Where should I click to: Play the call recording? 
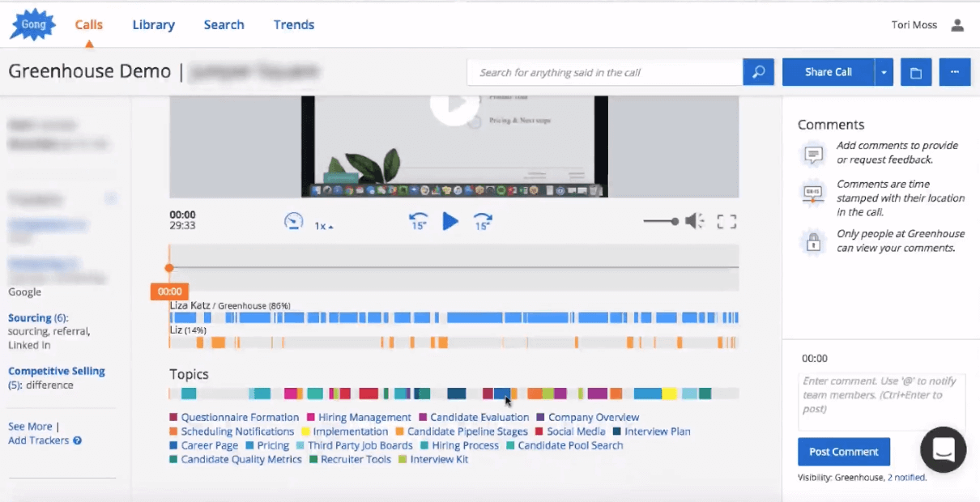pyautogui.click(x=450, y=221)
